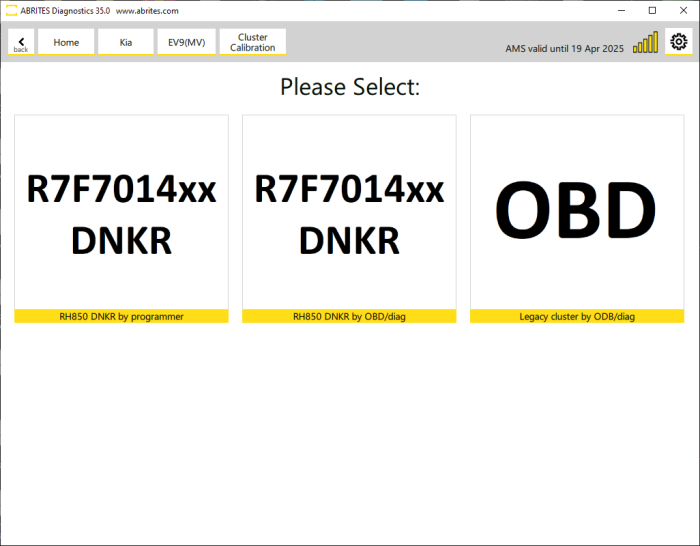This screenshot has height=546, width=700.
Task: Close the ABRITES Diagnostics window
Action: pyautogui.click(x=683, y=10)
